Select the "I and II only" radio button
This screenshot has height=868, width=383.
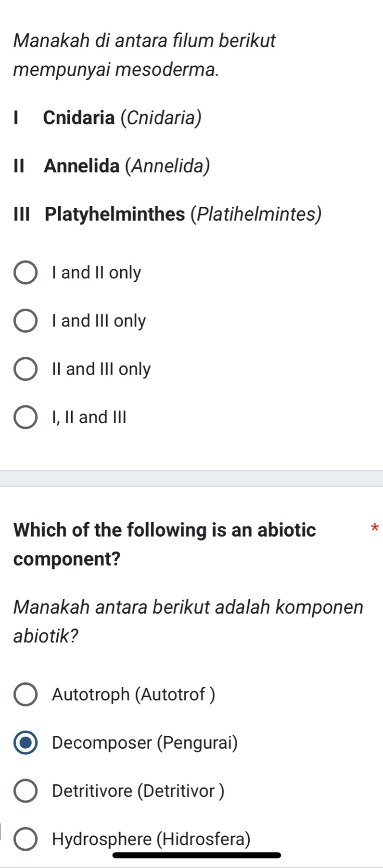[25, 273]
